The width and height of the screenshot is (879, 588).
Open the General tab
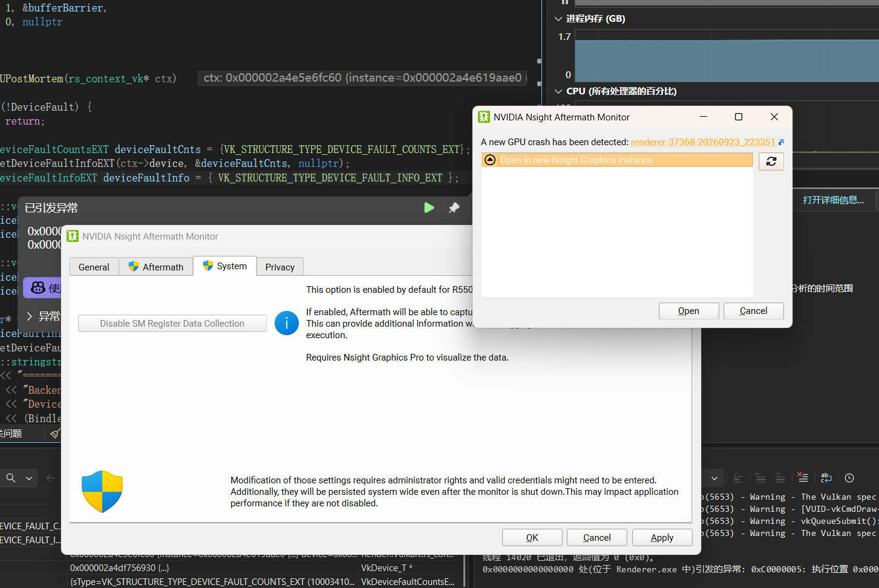[x=94, y=267]
